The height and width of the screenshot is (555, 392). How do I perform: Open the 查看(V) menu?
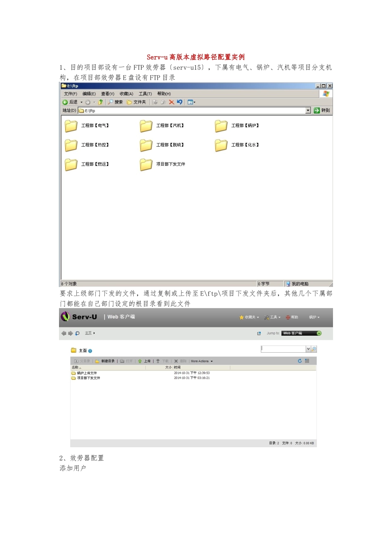point(108,94)
